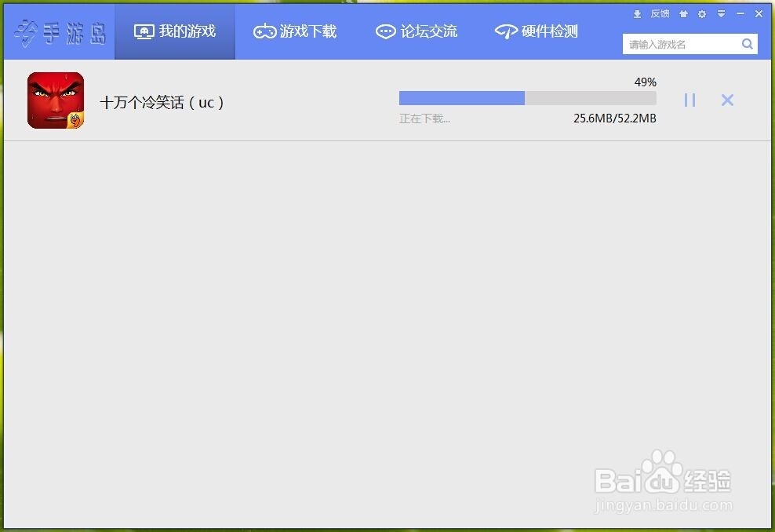Image resolution: width=775 pixels, height=532 pixels.
Task: Click the magnifier icon to search
Action: (747, 44)
